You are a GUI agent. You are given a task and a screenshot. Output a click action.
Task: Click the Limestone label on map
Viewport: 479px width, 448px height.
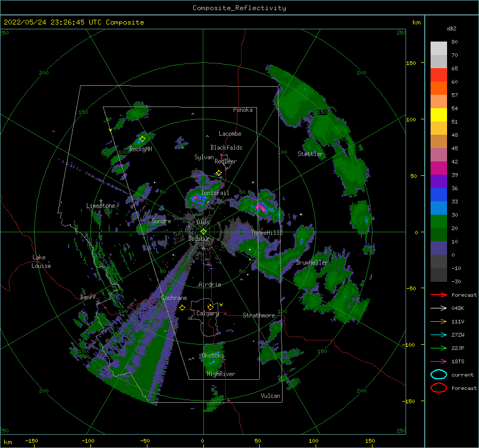(101, 206)
